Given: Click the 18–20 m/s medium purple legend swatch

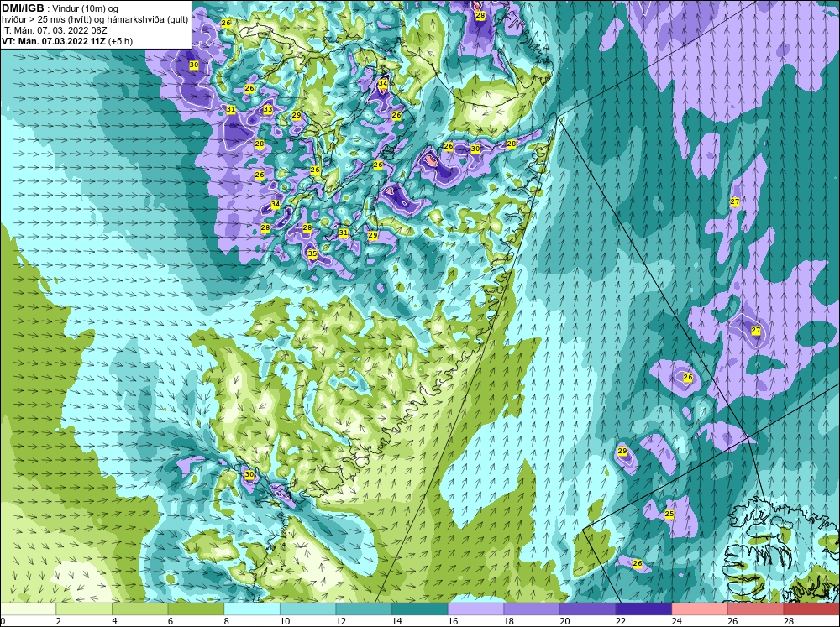Looking at the screenshot, I should coord(532,609).
